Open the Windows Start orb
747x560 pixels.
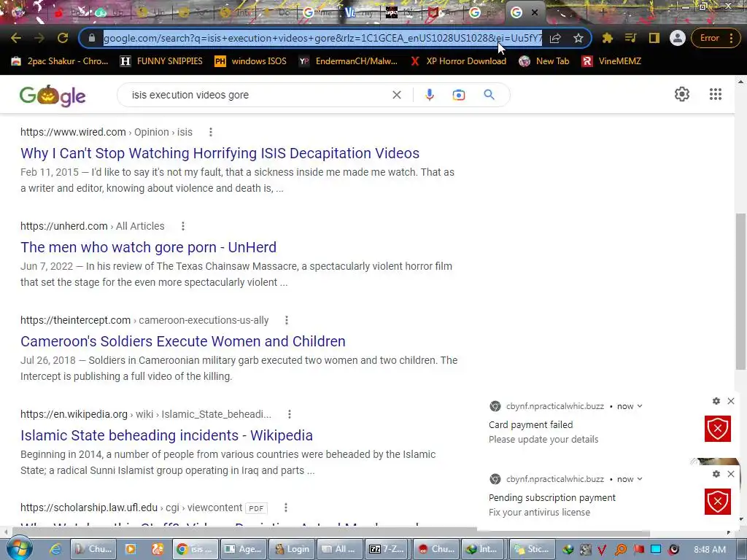tap(19, 548)
